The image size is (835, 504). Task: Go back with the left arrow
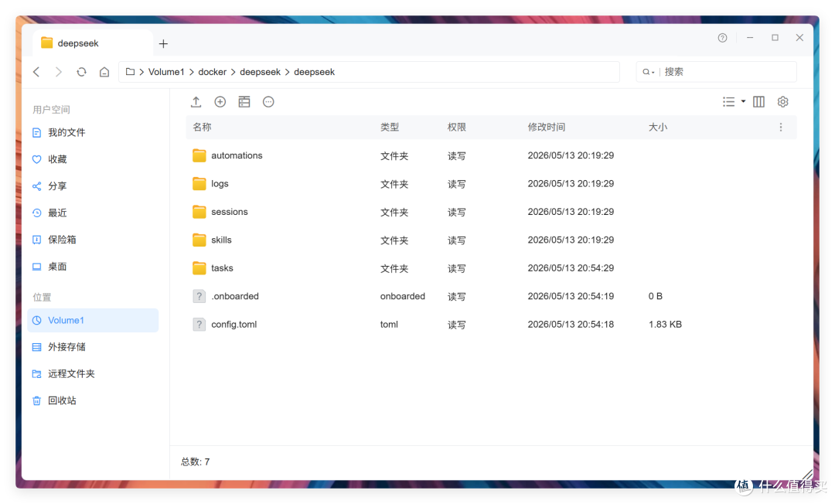pos(36,72)
